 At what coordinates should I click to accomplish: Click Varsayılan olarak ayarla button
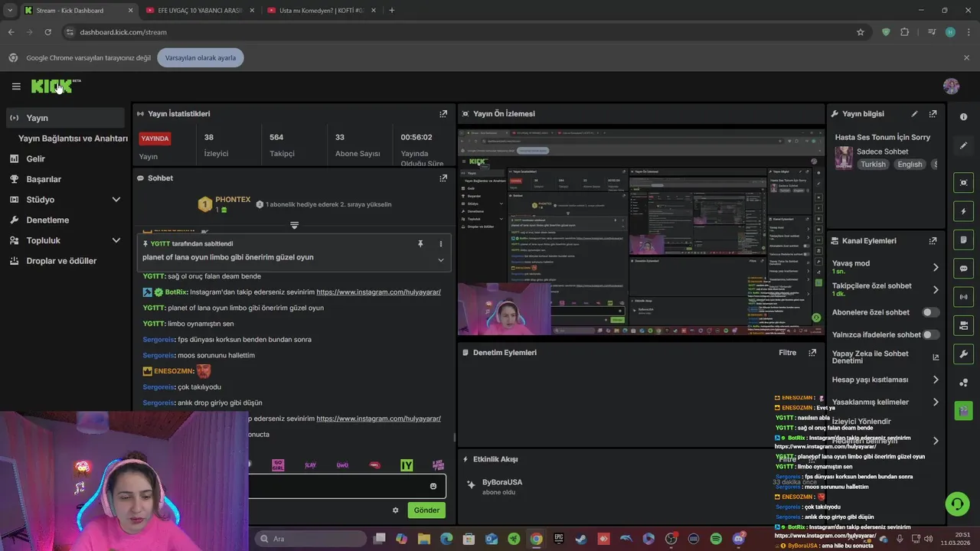pos(201,57)
